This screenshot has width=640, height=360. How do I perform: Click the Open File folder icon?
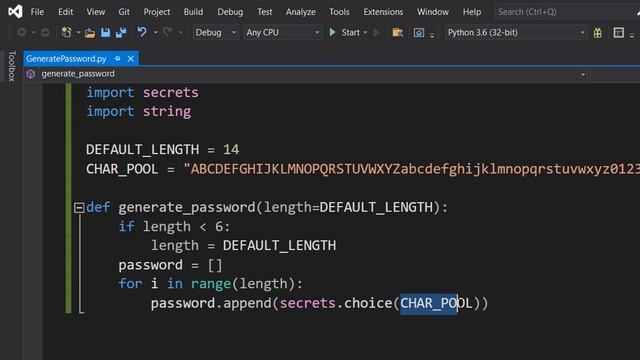90,32
